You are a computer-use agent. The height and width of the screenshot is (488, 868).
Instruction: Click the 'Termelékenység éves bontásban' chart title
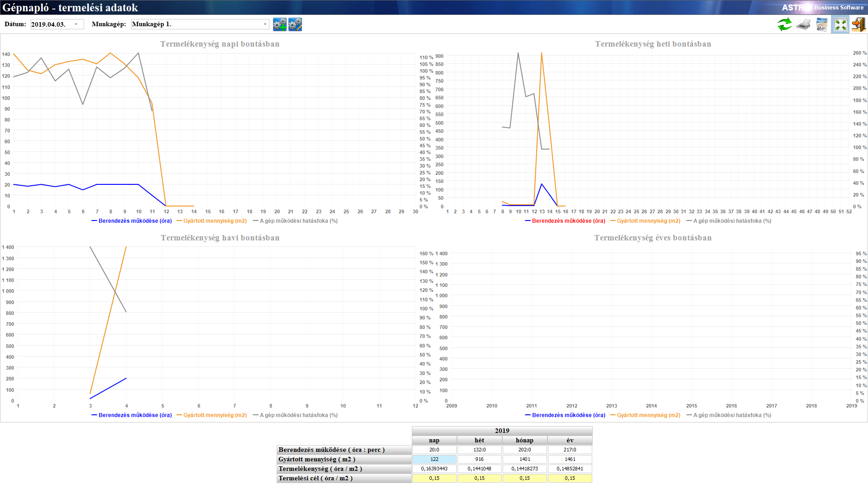click(x=653, y=238)
